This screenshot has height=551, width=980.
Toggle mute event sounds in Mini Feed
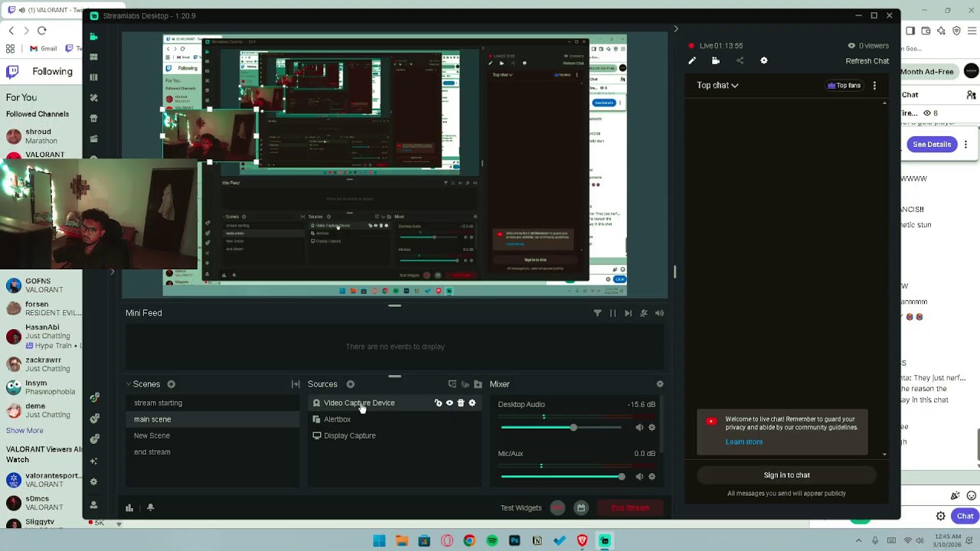click(644, 313)
